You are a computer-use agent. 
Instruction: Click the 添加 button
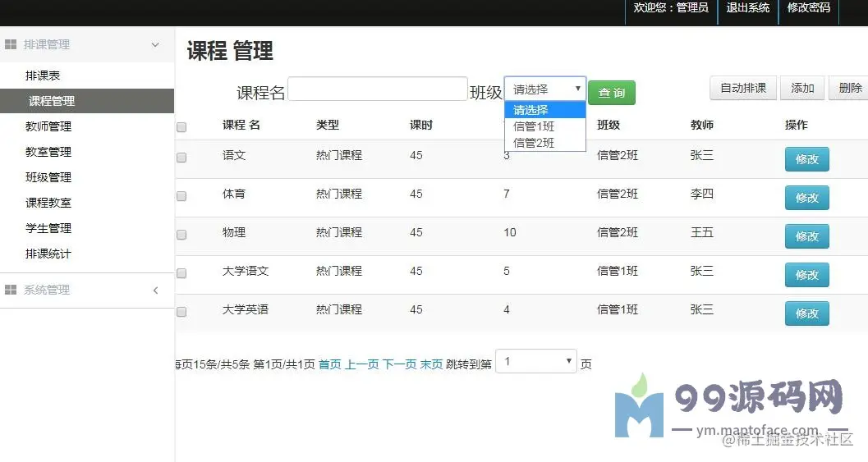click(x=802, y=88)
